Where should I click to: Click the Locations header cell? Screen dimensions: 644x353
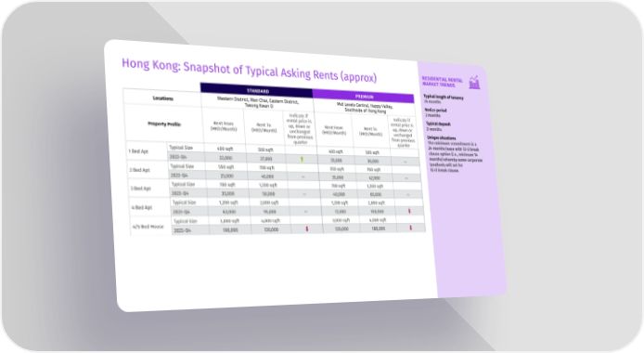point(162,98)
